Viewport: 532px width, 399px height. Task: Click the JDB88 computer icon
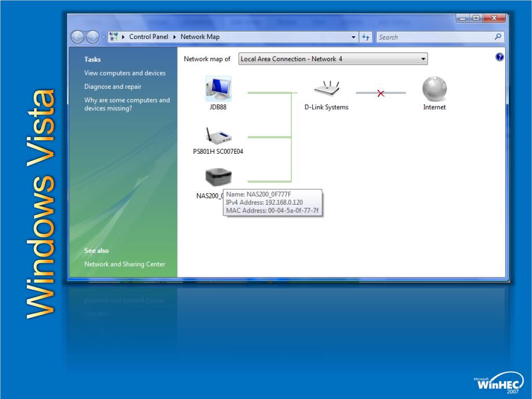[x=219, y=88]
